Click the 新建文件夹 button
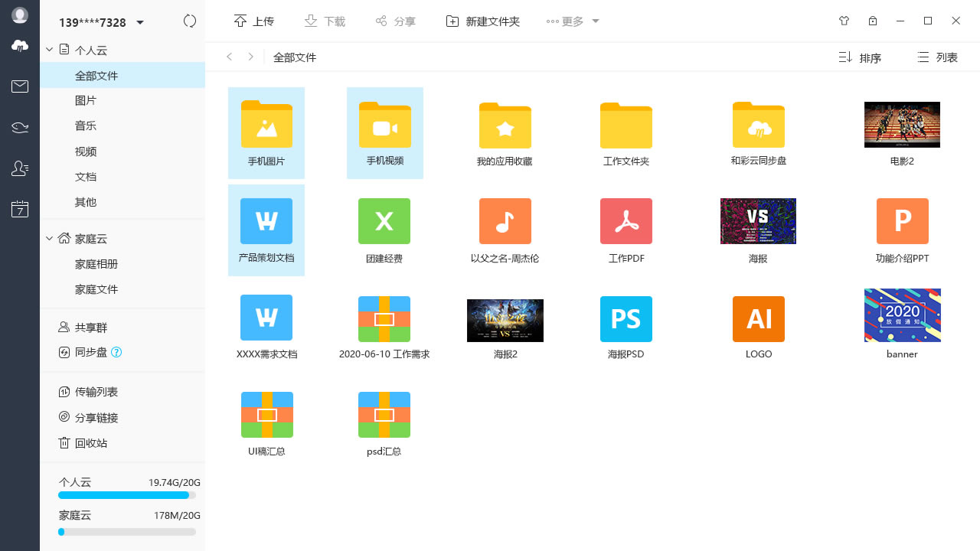980x551 pixels. (x=482, y=21)
